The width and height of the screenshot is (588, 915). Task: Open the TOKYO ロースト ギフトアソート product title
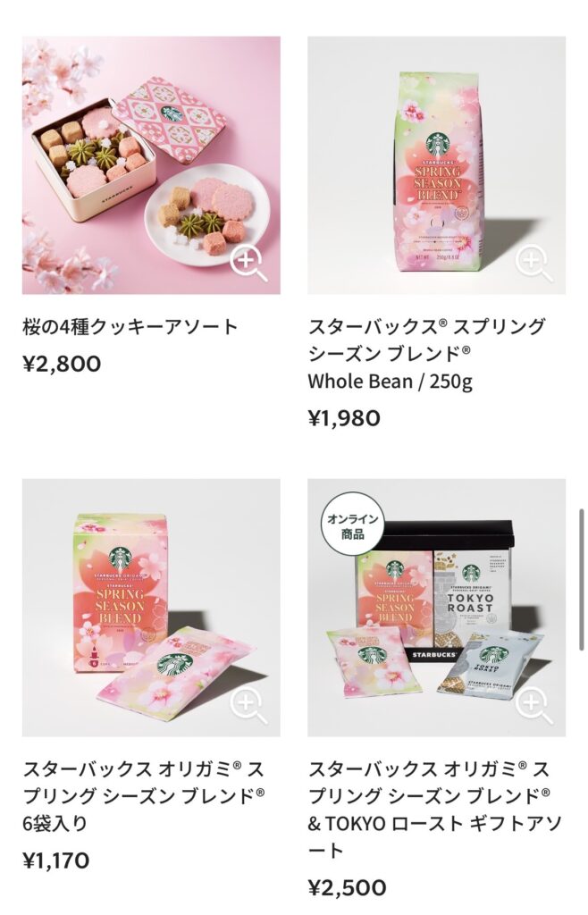pos(435,810)
